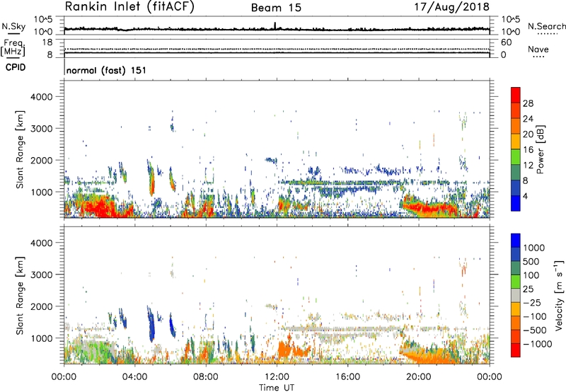Image resolution: width=566 pixels, height=392 pixels.
Task: Click the "20:00" time tick label
Action: [418, 377]
